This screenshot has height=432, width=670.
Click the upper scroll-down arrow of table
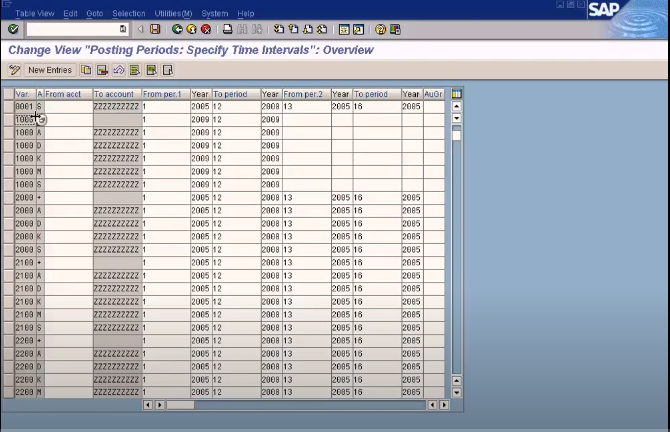(x=456, y=118)
